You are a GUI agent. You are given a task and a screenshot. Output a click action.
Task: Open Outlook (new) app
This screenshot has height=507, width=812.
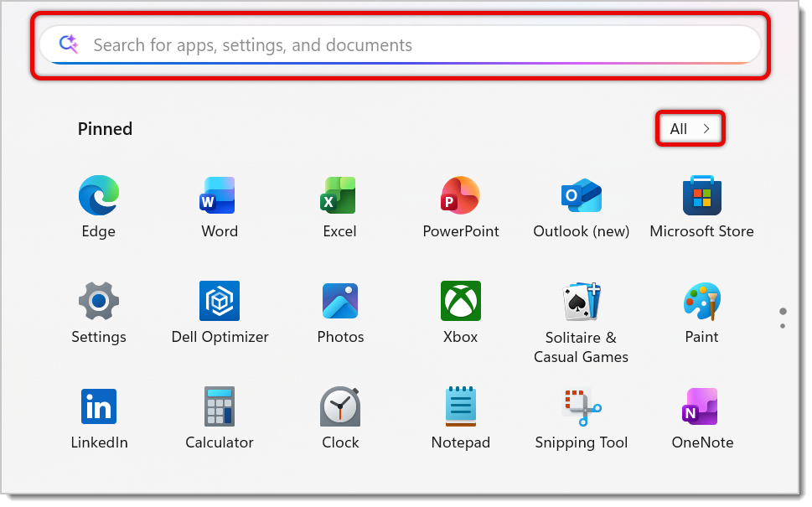(x=581, y=206)
